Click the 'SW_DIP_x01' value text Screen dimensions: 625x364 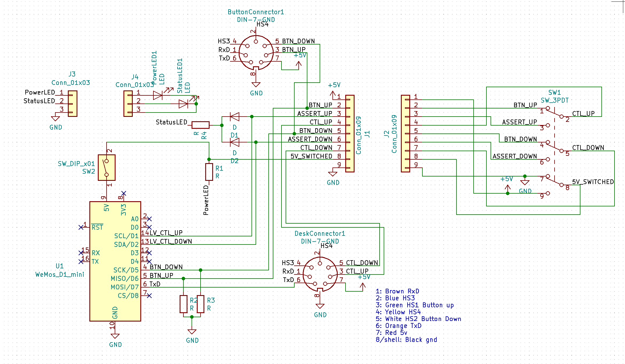point(76,164)
